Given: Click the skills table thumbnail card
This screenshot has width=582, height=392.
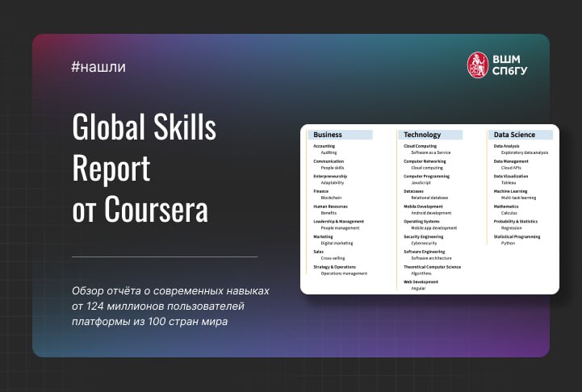Looking at the screenshot, I should [429, 209].
